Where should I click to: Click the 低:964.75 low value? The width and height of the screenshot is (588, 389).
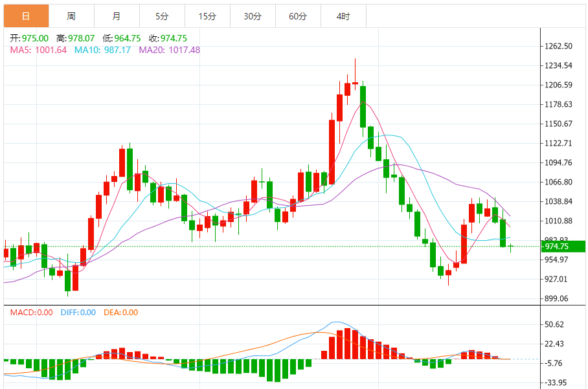click(122, 38)
